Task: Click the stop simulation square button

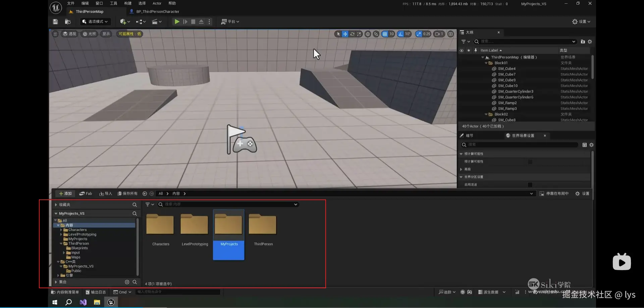Action: pos(193,21)
